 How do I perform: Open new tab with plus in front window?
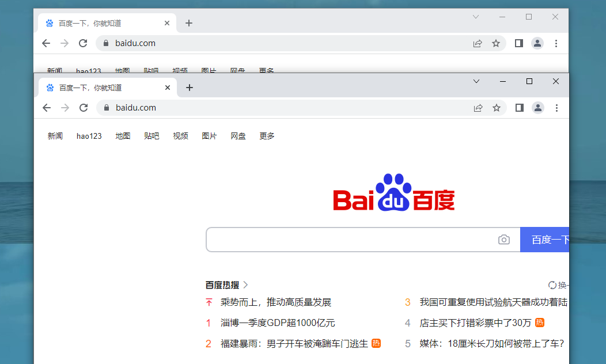click(x=190, y=88)
